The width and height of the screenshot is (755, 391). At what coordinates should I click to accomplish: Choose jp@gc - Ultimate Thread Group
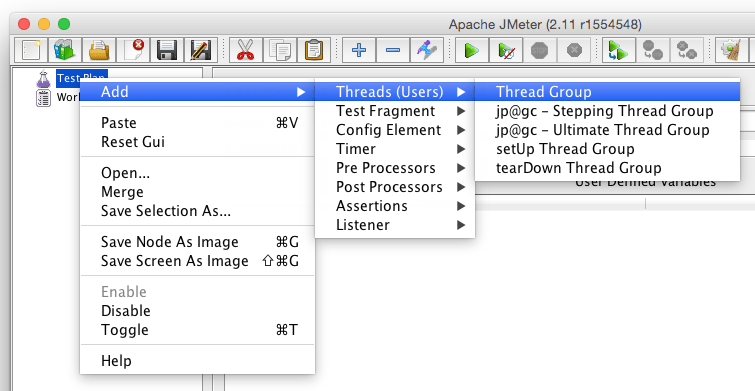coord(607,130)
